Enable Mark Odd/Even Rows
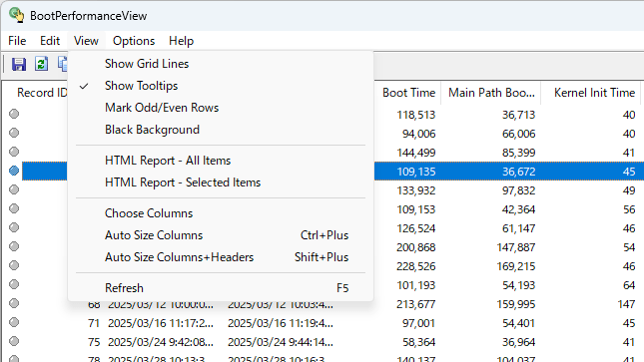Screen dimensions: 644x362 point(221,108)
